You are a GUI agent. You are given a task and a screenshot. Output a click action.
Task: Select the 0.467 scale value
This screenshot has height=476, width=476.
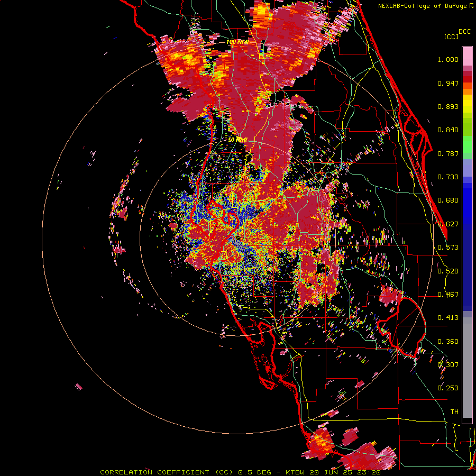(x=448, y=295)
